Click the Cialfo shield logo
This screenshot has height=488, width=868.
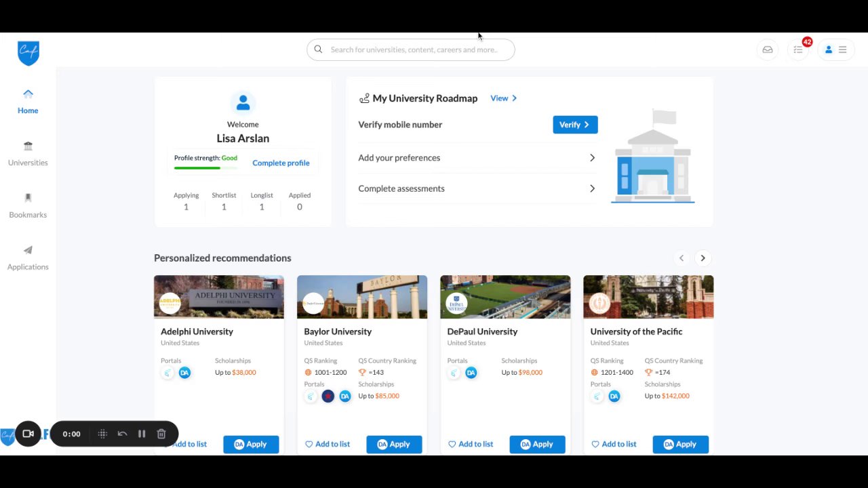coord(28,53)
